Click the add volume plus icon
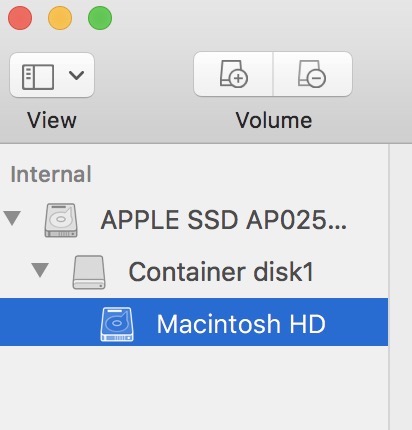412x430 pixels. 233,74
